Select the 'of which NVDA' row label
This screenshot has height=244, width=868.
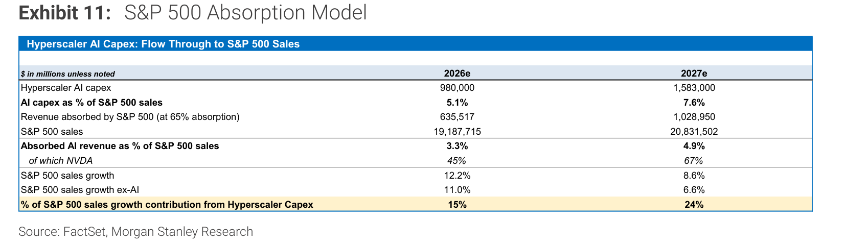coord(61,161)
